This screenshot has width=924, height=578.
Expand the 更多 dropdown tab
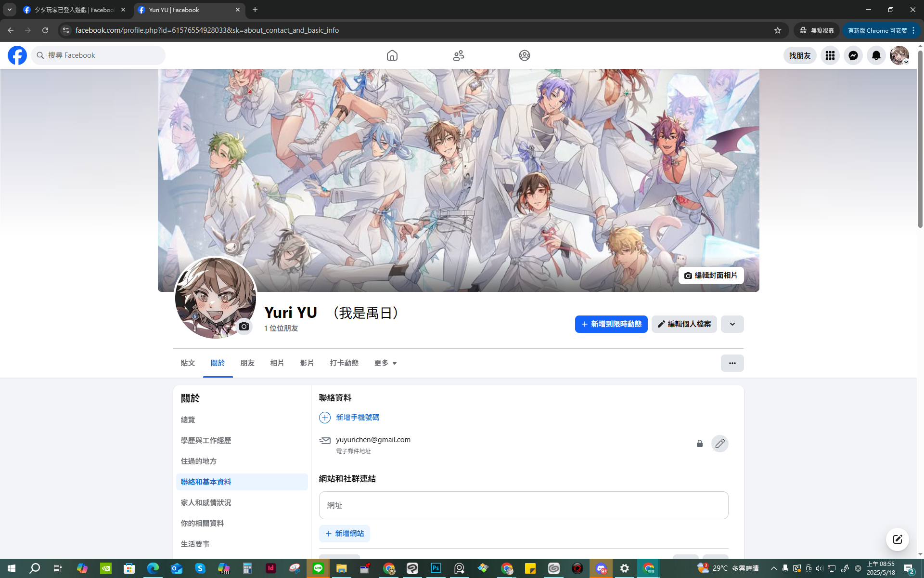point(385,363)
